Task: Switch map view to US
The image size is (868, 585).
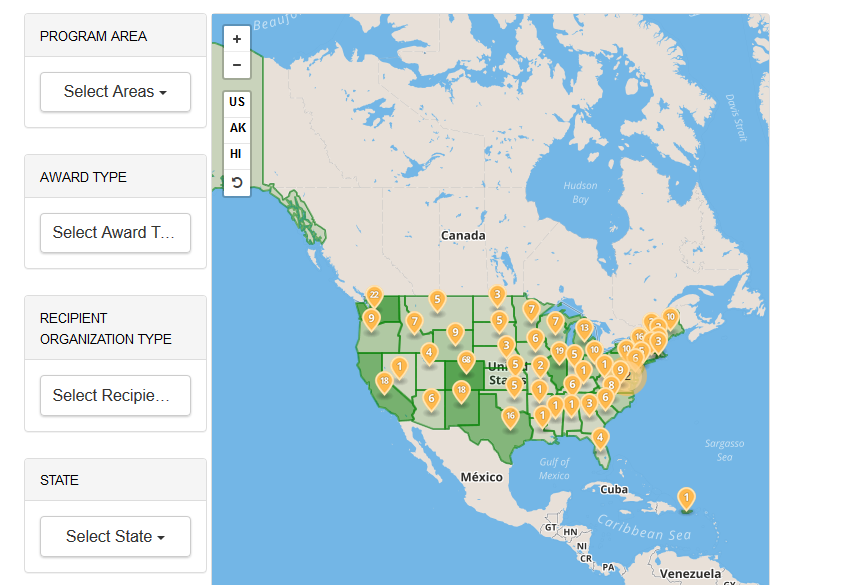Action: [x=236, y=102]
